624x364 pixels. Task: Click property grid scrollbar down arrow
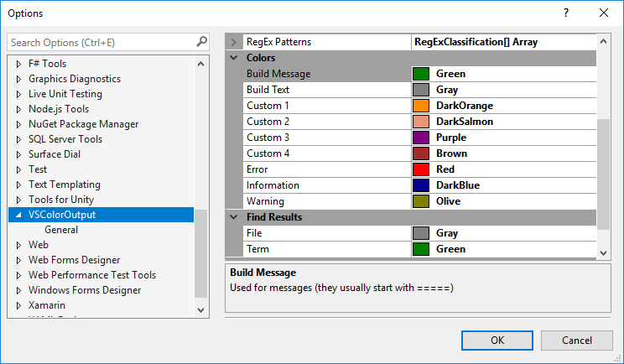(604, 252)
